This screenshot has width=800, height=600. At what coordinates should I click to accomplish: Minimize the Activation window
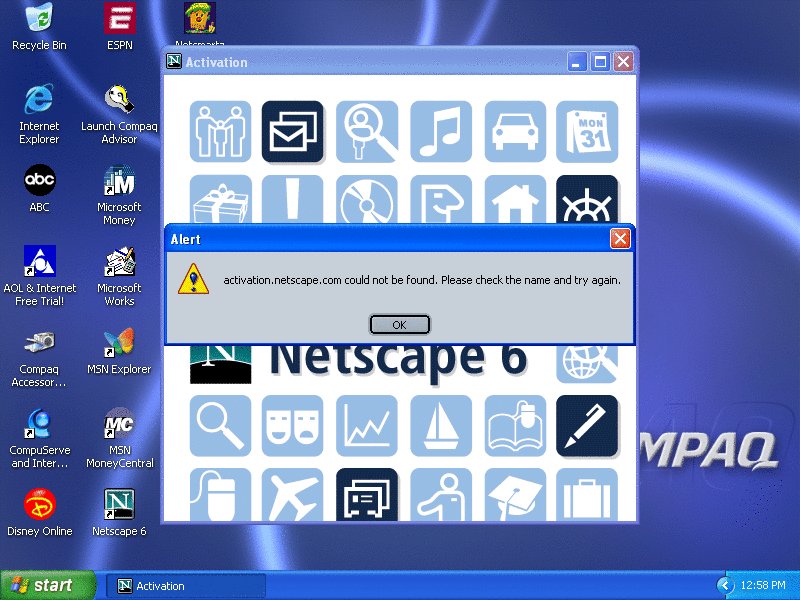[577, 62]
